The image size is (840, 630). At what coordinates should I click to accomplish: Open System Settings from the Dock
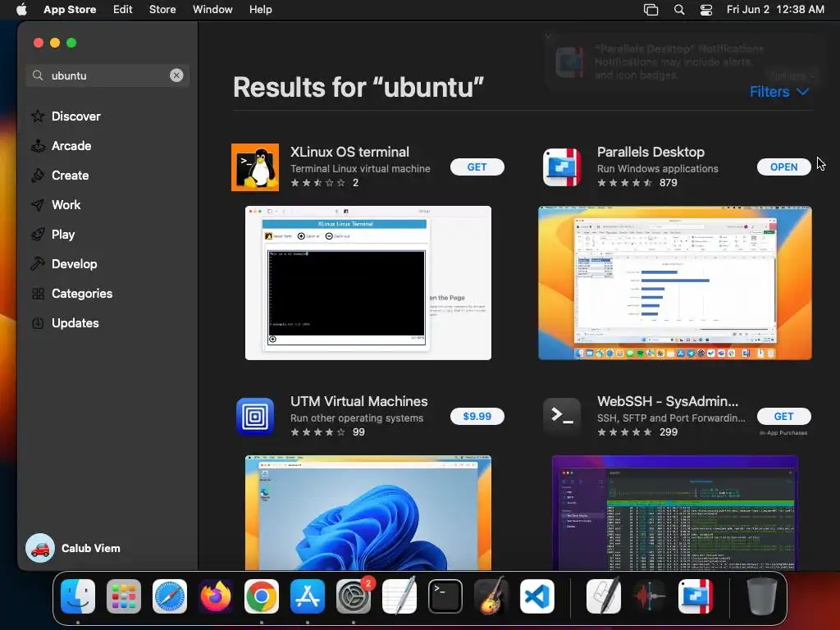pyautogui.click(x=354, y=596)
